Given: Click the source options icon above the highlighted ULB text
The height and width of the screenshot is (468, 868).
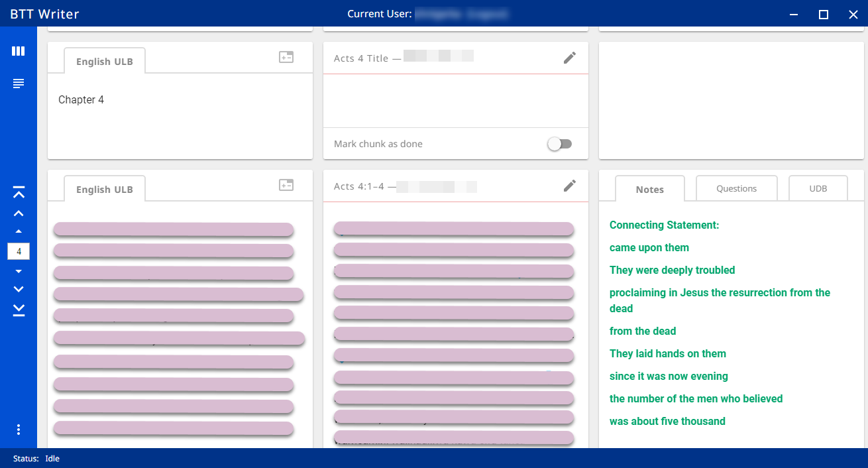Looking at the screenshot, I should tap(286, 186).
